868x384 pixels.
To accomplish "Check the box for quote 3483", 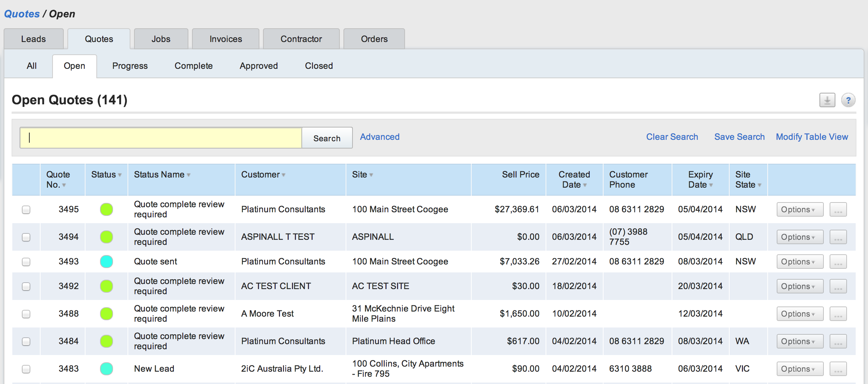I will pos(26,369).
